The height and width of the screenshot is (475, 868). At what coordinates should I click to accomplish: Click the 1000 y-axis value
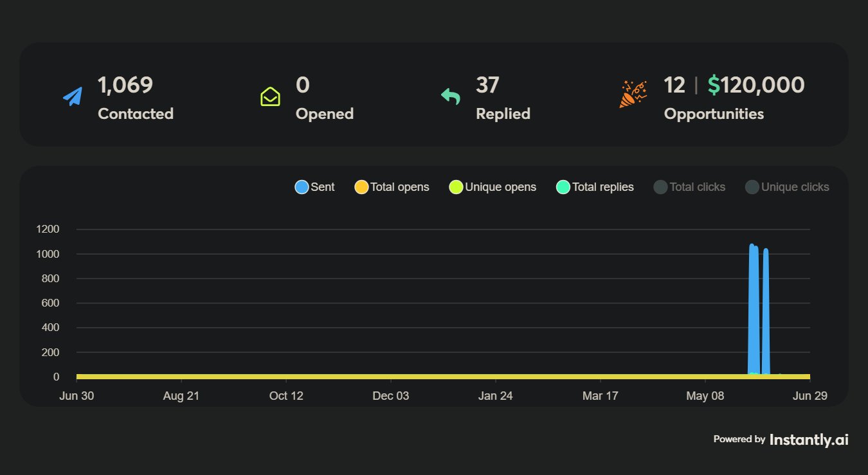(48, 254)
